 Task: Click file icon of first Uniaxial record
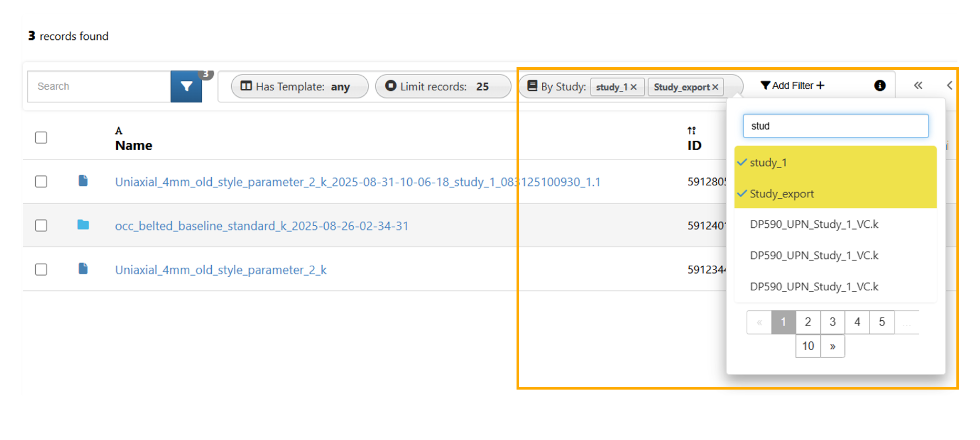coord(83,181)
